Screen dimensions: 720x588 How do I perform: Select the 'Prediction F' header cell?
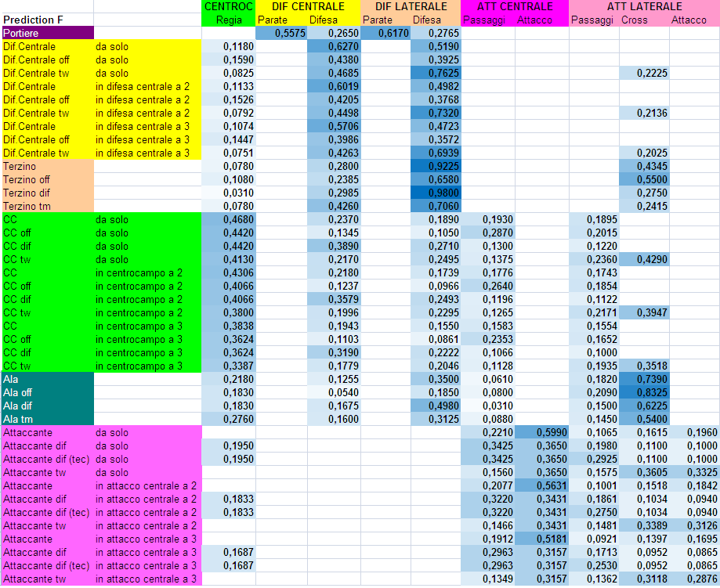coord(47,20)
